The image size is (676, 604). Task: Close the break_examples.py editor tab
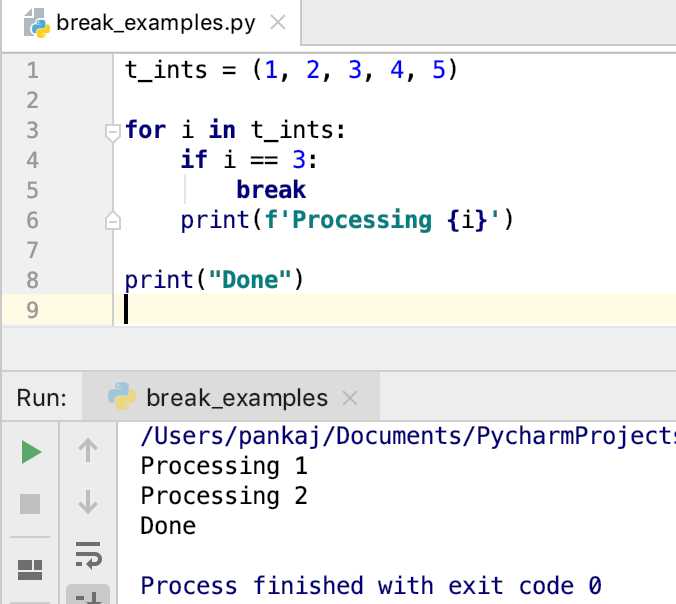(x=278, y=22)
